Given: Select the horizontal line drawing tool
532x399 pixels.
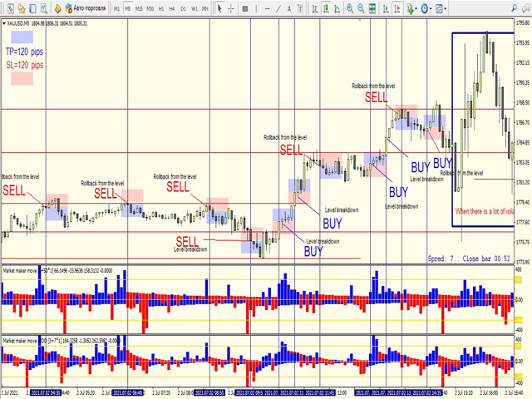Looking at the screenshot, I should pos(268,8).
